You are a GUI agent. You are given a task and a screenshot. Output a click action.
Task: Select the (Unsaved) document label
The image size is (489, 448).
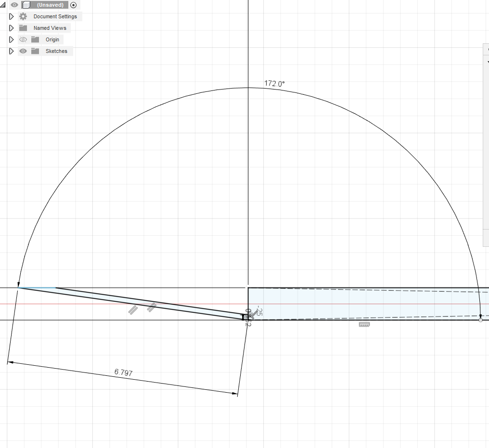tap(50, 5)
